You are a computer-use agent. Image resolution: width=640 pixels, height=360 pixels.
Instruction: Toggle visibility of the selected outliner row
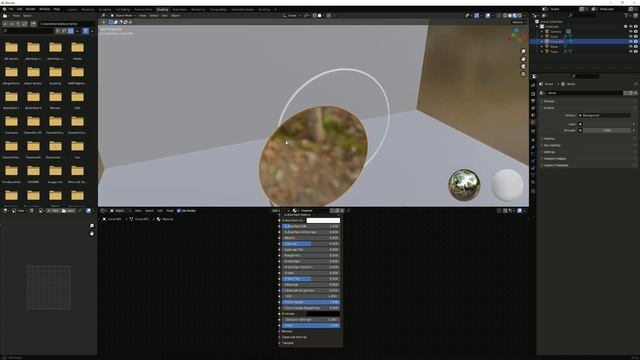click(x=631, y=41)
